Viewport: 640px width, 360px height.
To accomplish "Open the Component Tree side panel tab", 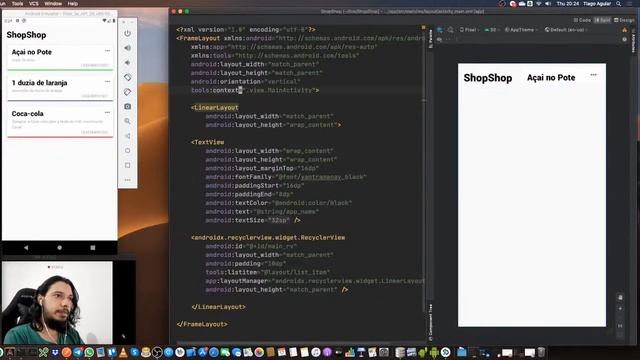I will pyautogui.click(x=431, y=322).
